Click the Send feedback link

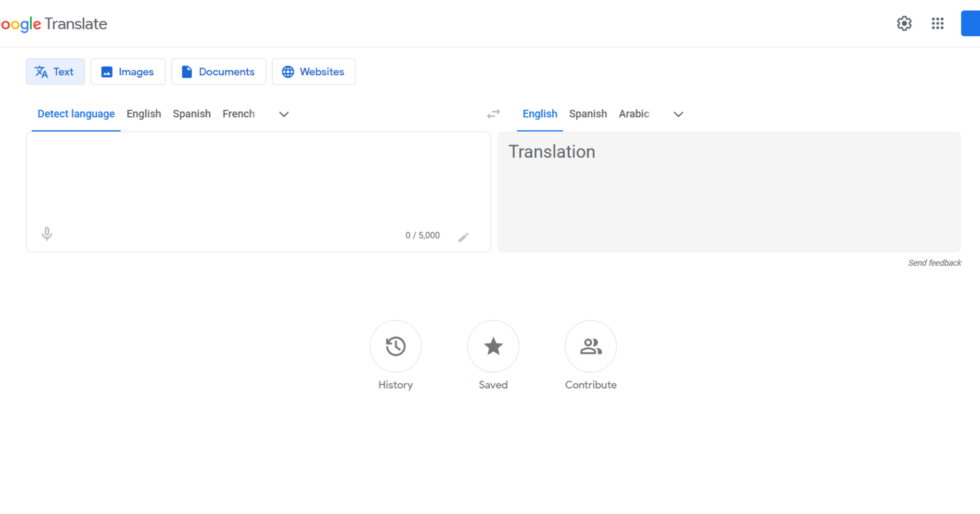pos(934,263)
